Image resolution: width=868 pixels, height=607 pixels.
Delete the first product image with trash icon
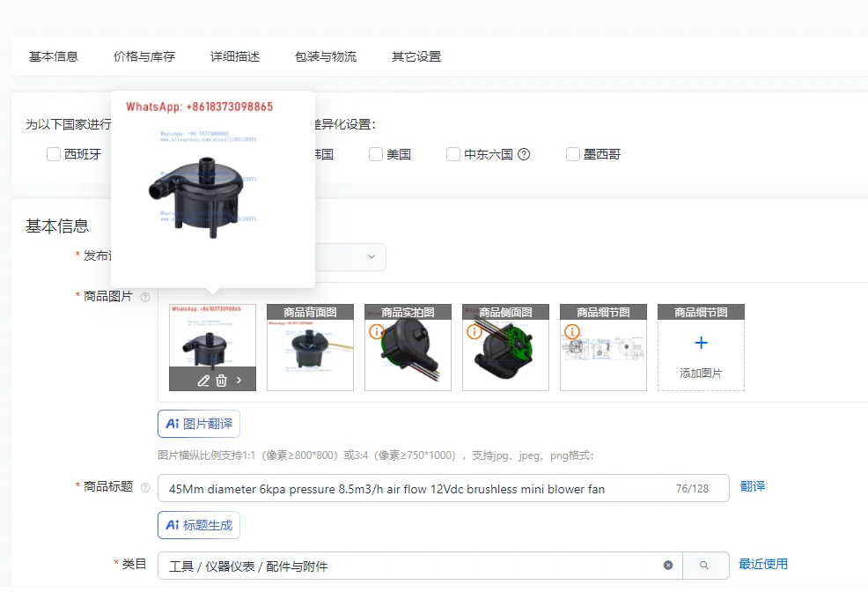point(222,381)
